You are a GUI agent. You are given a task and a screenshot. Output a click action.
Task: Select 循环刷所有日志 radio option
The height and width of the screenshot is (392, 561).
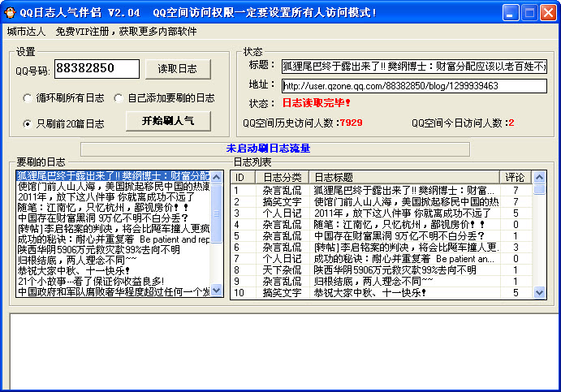(x=28, y=98)
